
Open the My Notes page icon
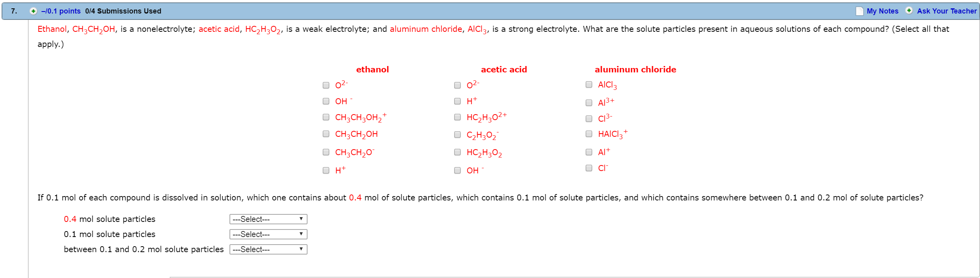click(x=860, y=11)
